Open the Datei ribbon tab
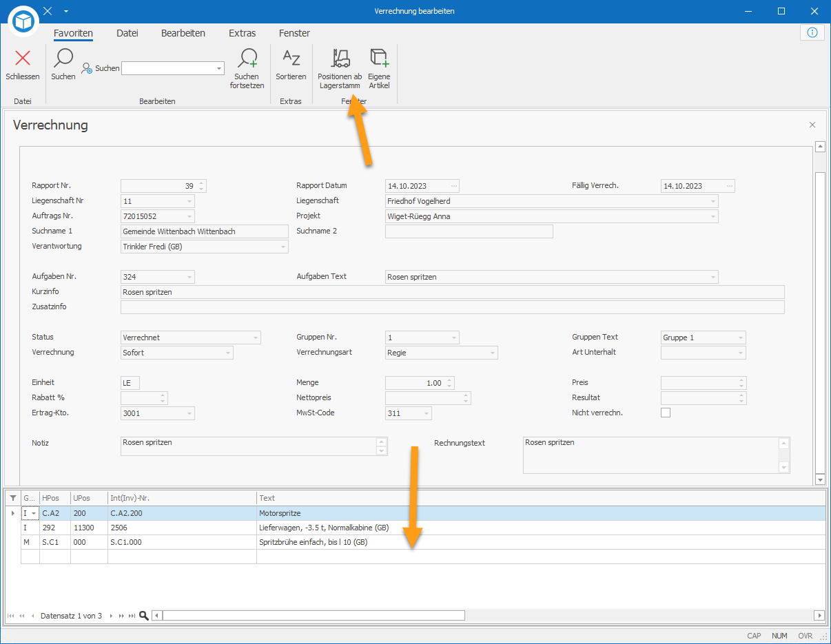831x644 pixels. (x=127, y=33)
